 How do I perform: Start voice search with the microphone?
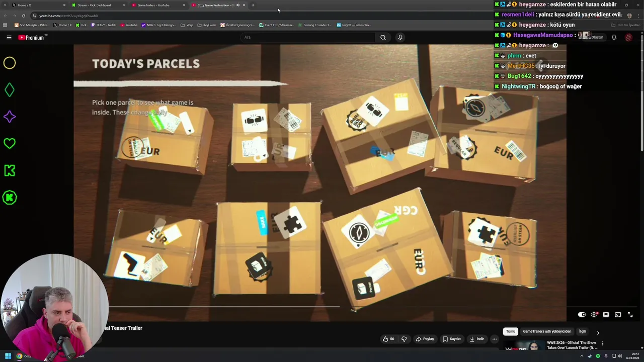[400, 37]
